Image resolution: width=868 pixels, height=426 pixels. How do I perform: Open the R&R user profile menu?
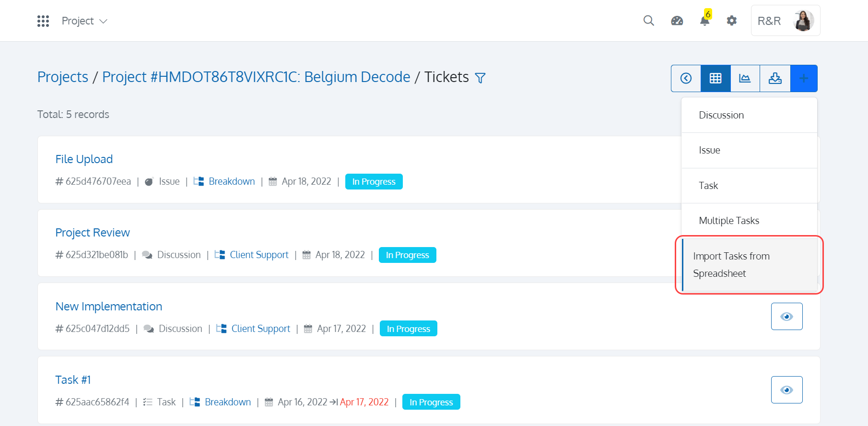pyautogui.click(x=786, y=21)
